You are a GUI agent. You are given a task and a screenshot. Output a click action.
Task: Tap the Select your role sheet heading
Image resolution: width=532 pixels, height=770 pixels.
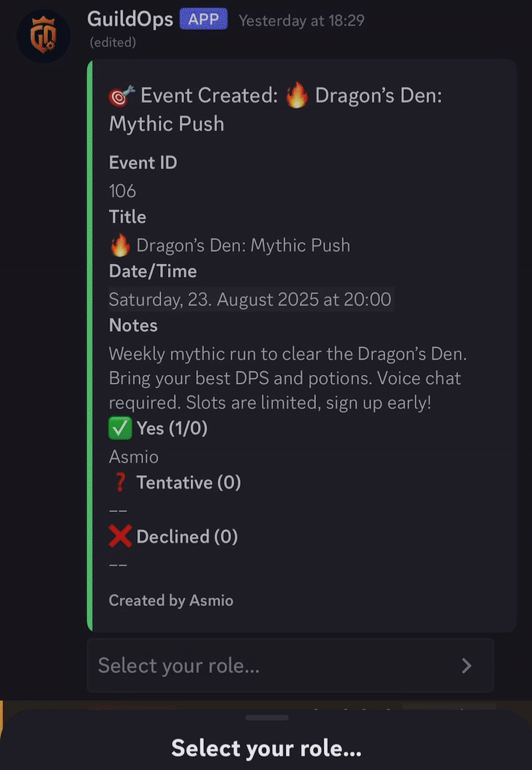(x=266, y=748)
